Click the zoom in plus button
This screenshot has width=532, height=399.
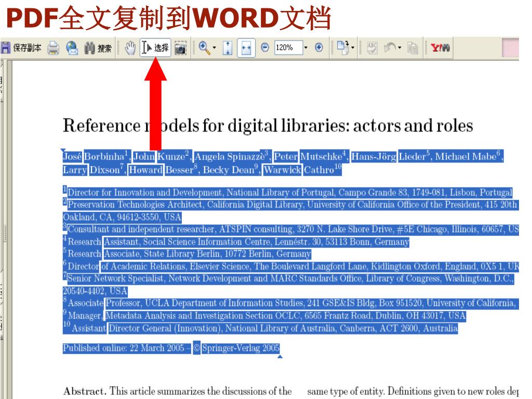(318, 47)
